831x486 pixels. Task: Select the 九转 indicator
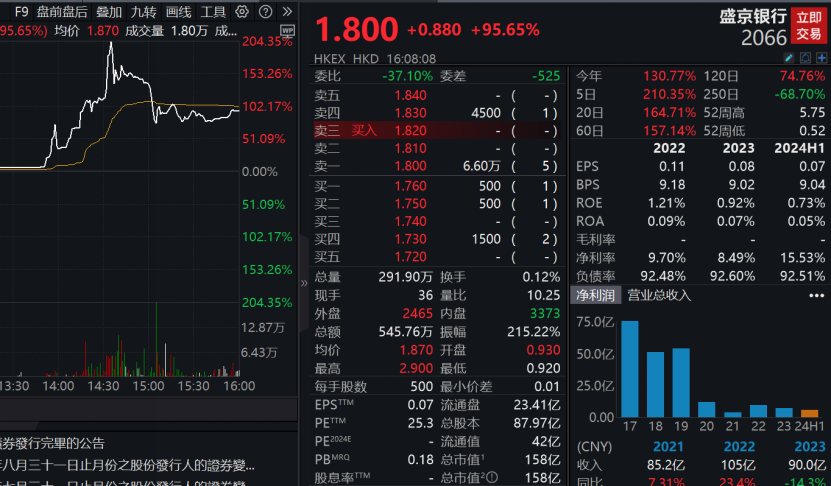(x=144, y=12)
